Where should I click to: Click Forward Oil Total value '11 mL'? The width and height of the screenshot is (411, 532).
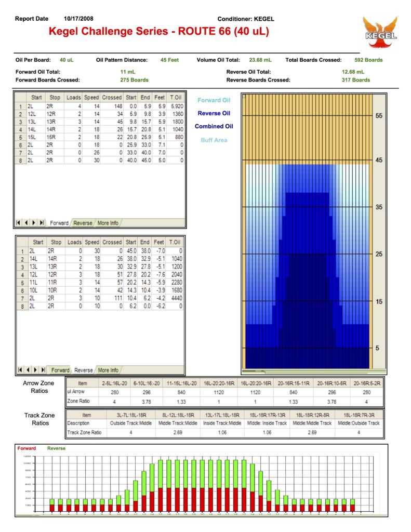tap(128, 72)
